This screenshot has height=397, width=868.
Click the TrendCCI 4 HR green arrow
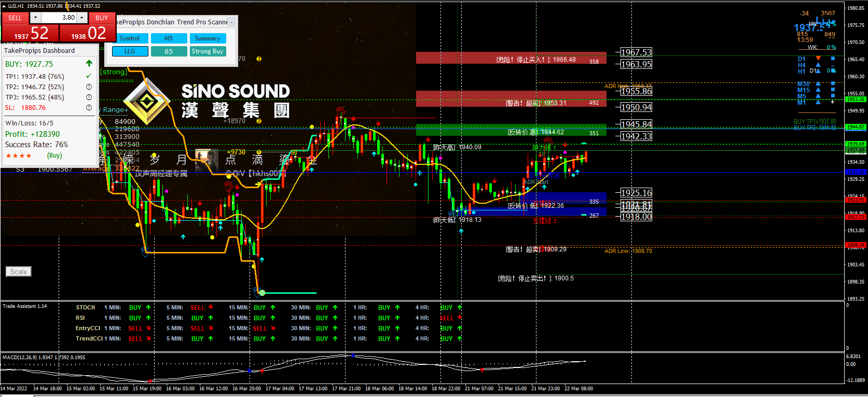pyautogui.click(x=460, y=338)
